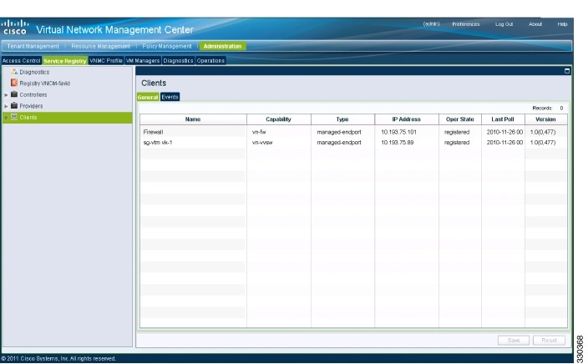Image resolution: width=588 pixels, height=364 pixels.
Task: Select the Firewall client row name
Action: tap(153, 132)
